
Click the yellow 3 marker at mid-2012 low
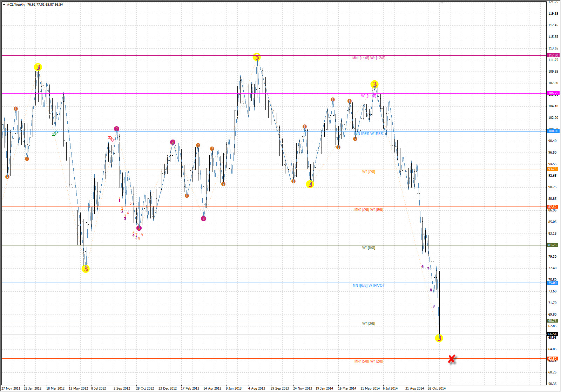click(86, 269)
